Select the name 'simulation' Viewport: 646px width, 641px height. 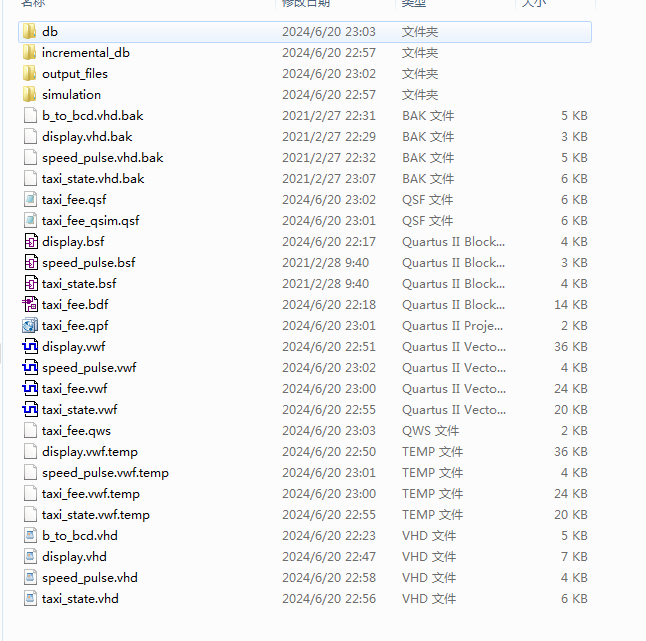coord(71,95)
